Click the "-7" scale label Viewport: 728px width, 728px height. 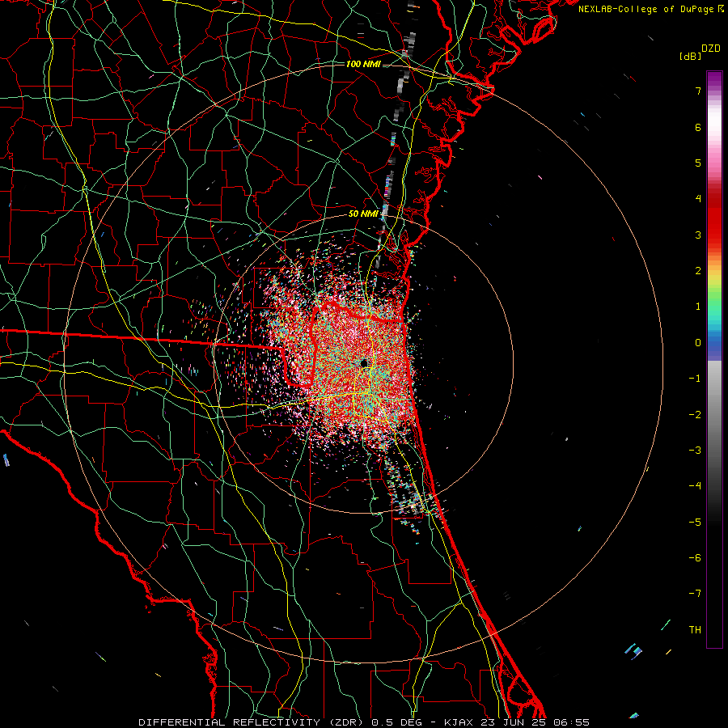695,594
